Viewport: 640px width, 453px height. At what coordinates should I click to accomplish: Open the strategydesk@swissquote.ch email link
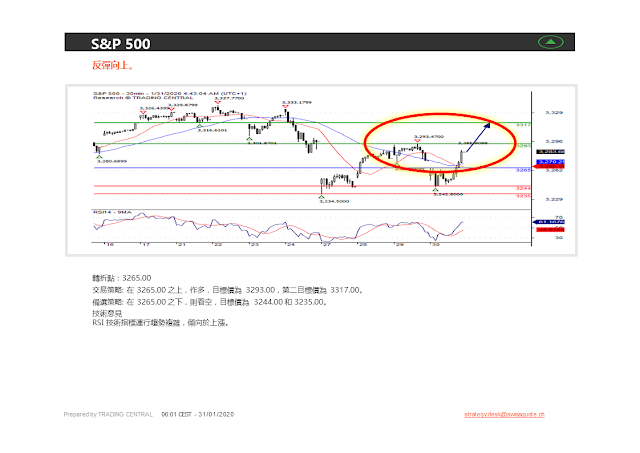504,414
